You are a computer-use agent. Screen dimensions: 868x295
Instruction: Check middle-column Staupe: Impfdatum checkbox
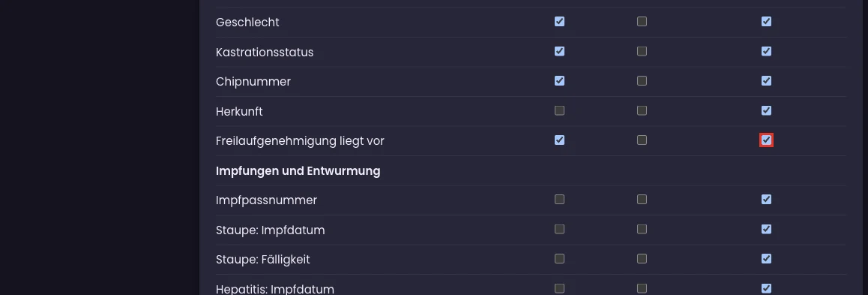[x=642, y=229]
